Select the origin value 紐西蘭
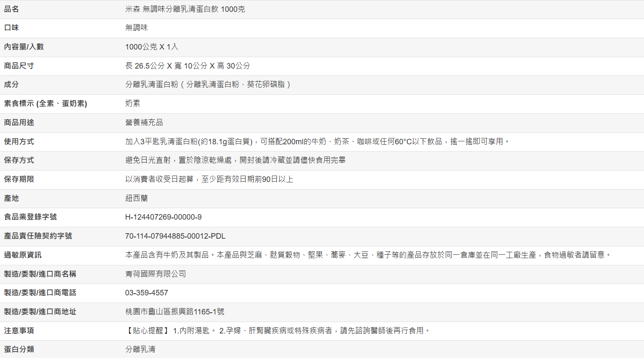Screen dimensions: 644x358 tap(136, 198)
